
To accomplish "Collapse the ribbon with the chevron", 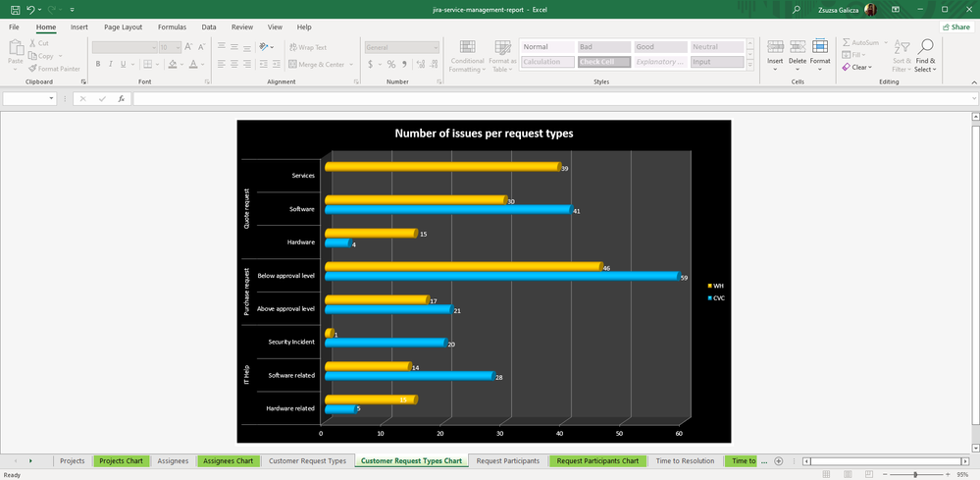I will click(972, 81).
